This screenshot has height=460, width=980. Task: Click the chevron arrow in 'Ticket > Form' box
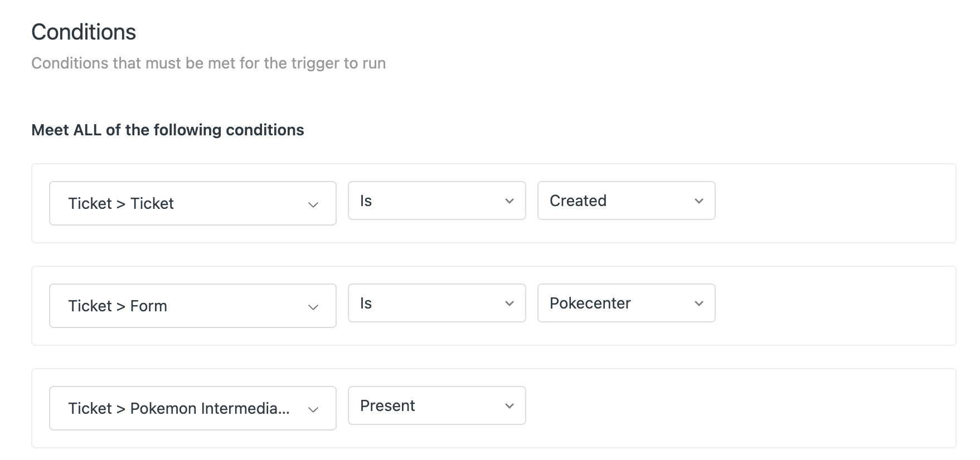[x=313, y=307]
